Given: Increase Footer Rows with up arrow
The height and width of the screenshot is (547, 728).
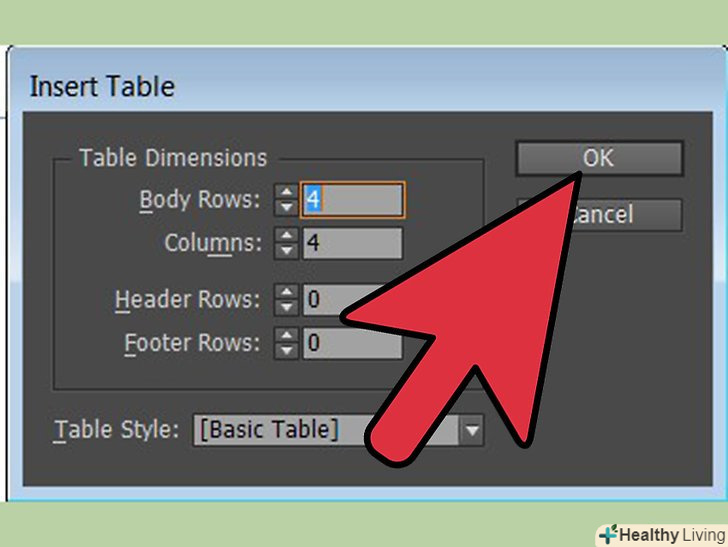Looking at the screenshot, I should 286,336.
